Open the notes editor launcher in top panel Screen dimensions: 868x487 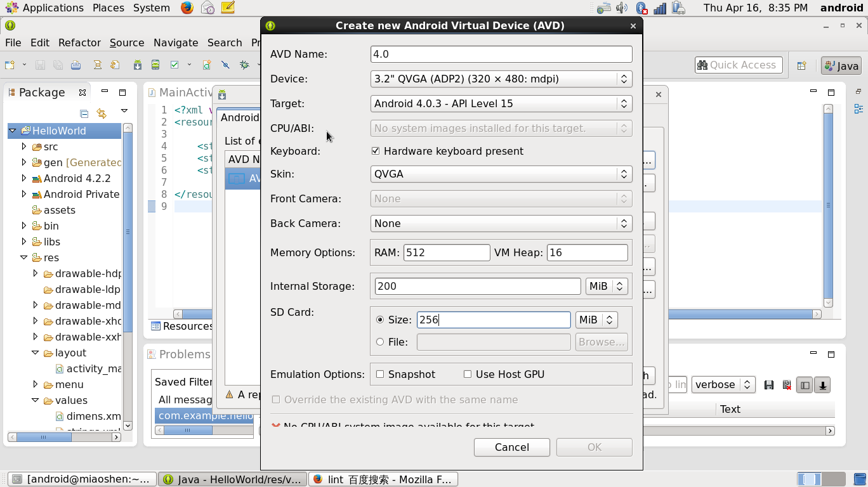pyautogui.click(x=228, y=8)
